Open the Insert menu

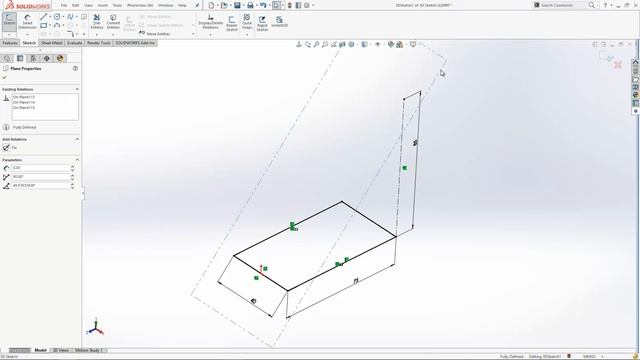(103, 5)
